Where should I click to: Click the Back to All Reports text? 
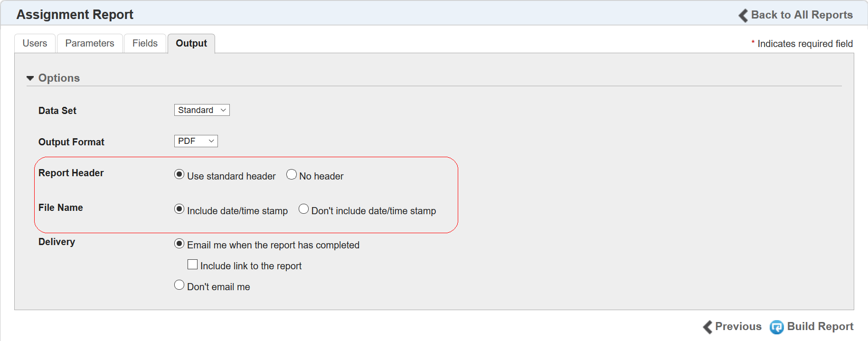click(x=802, y=15)
